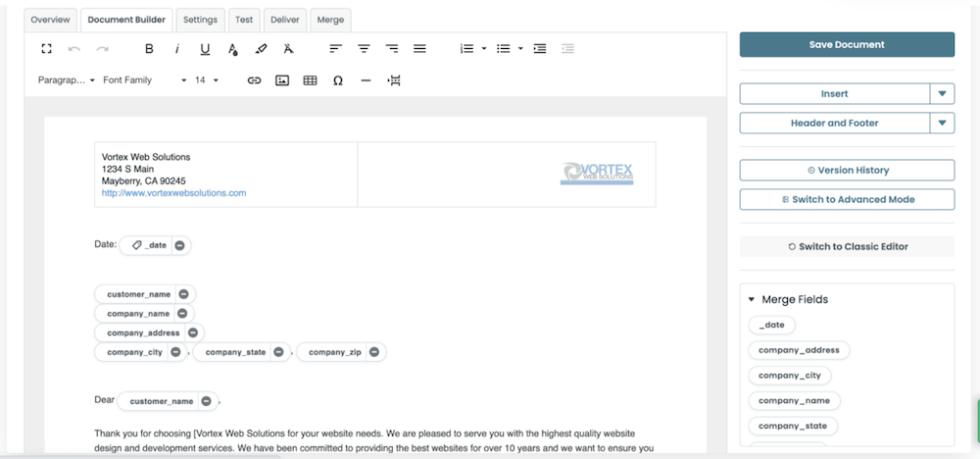980x459 pixels.
Task: Switch to Classic Editor
Action: pos(847,246)
